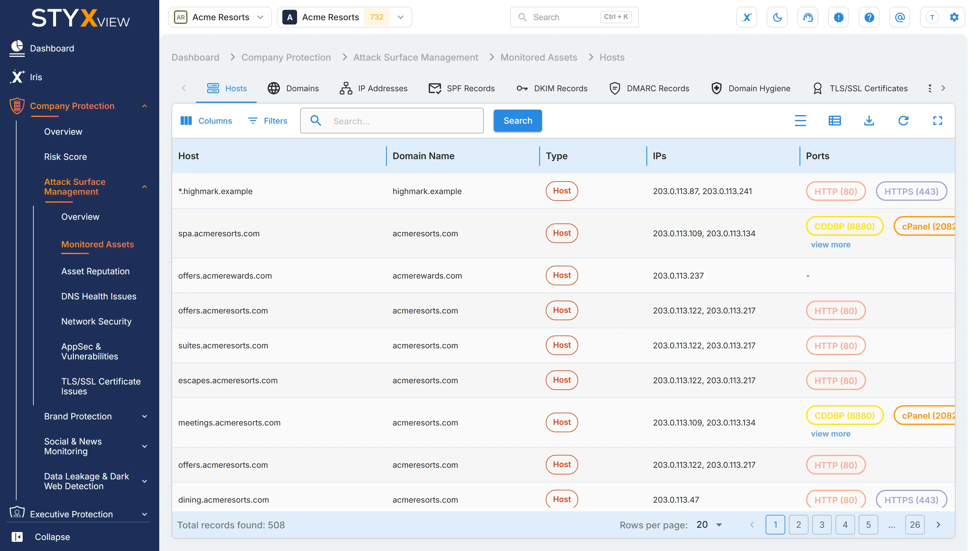Switch to the SPF Records tab

click(x=462, y=88)
